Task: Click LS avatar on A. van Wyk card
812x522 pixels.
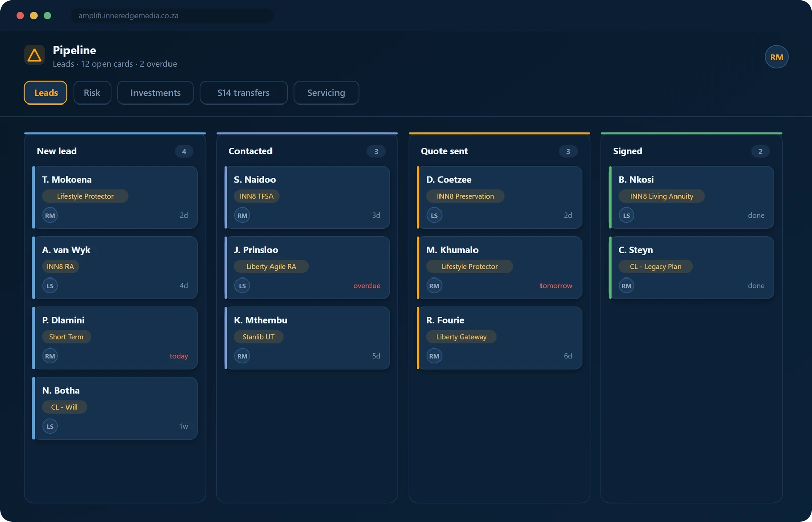Action: (50, 286)
